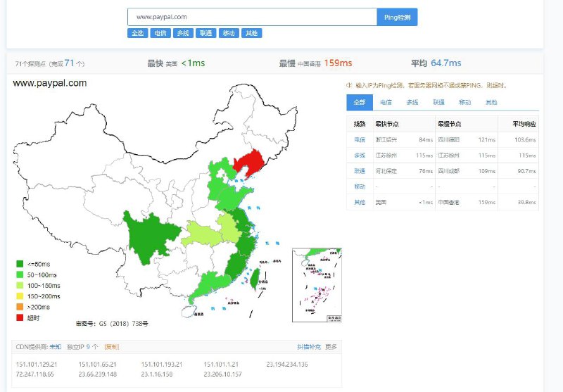Click IP address 23.194.234.136
The image size is (563, 392).
(x=287, y=365)
